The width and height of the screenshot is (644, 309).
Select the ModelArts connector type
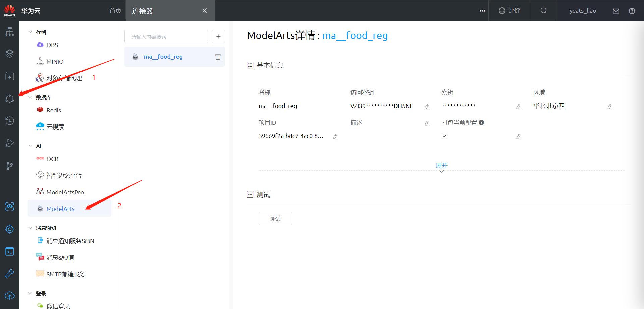point(69,208)
